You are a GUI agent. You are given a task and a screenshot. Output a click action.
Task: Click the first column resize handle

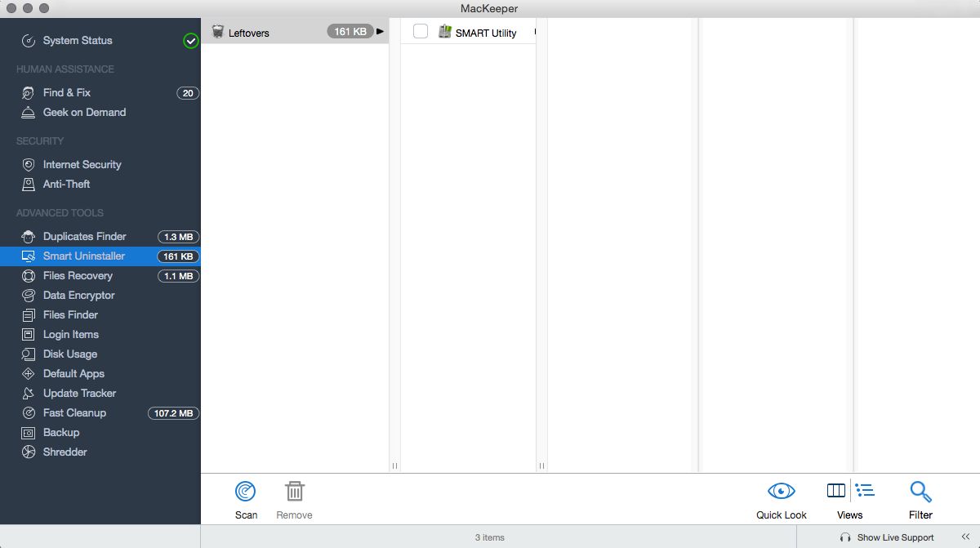[394, 466]
